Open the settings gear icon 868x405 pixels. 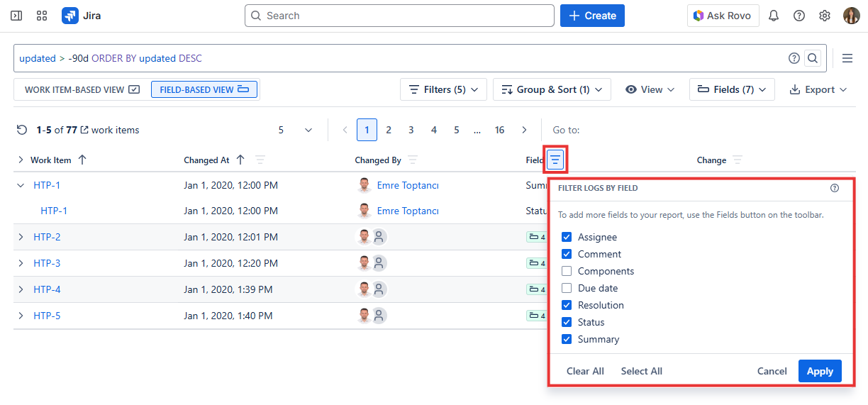[x=825, y=16]
